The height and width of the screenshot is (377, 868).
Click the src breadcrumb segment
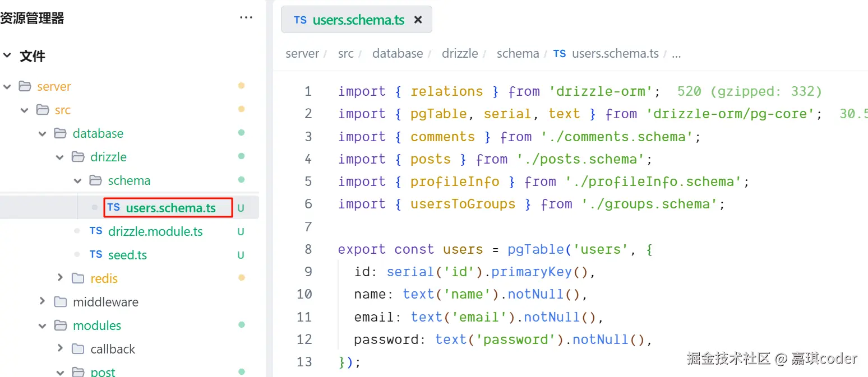coord(346,54)
